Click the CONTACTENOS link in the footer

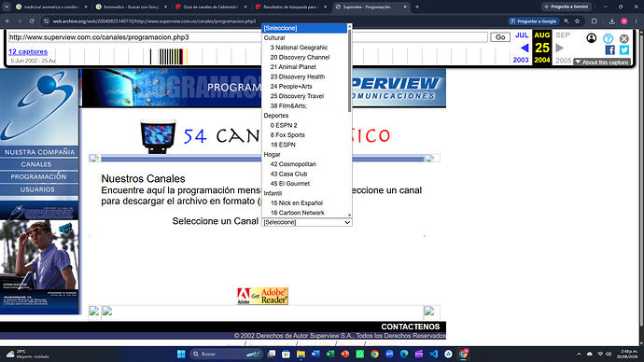pyautogui.click(x=411, y=327)
